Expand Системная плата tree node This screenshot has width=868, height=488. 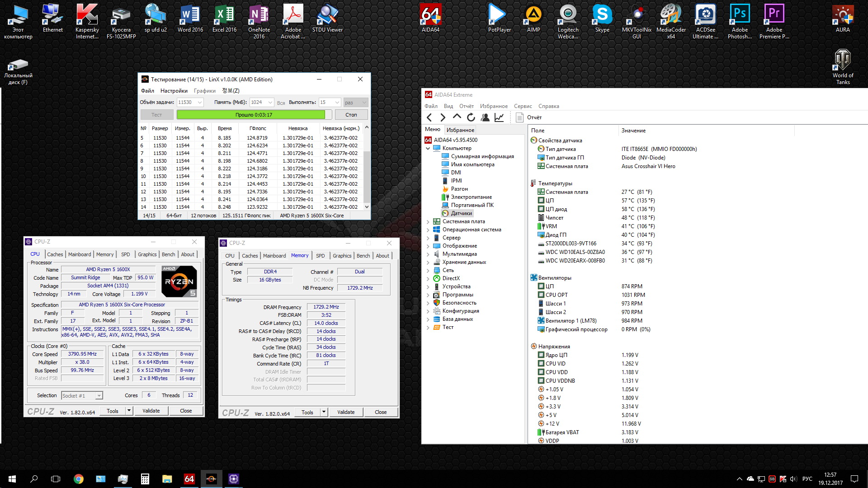[428, 222]
